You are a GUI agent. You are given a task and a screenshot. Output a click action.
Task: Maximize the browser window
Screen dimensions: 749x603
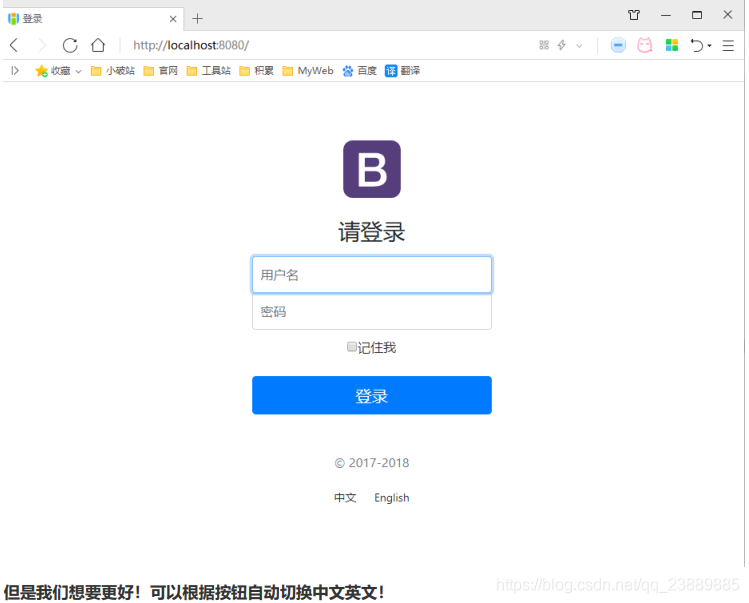click(x=697, y=15)
